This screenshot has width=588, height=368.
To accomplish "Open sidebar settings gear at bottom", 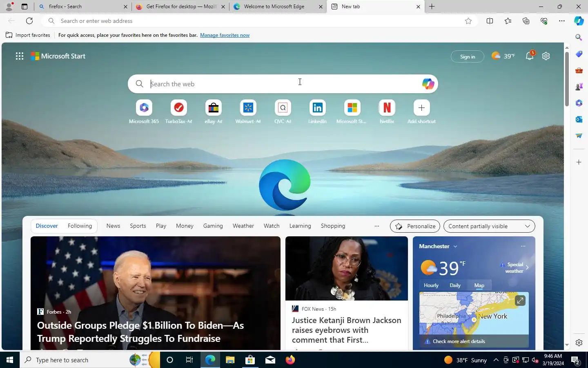I will [579, 343].
